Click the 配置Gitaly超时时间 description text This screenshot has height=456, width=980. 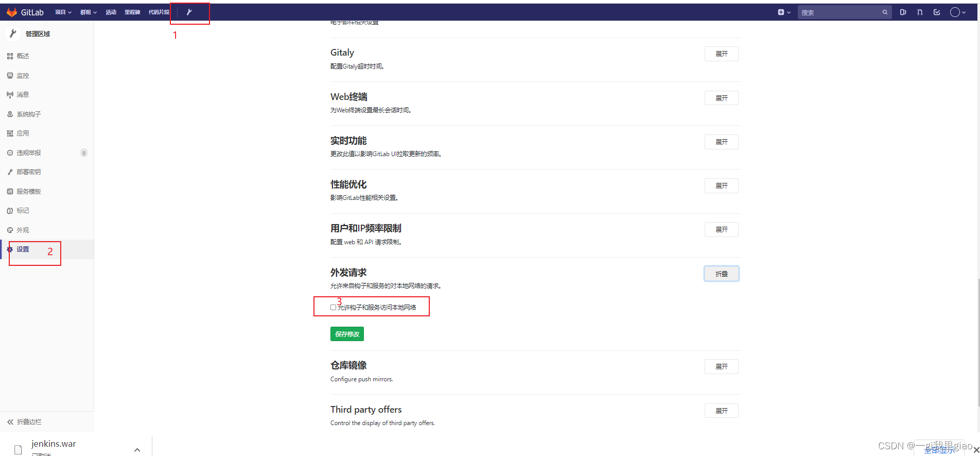pyautogui.click(x=357, y=66)
